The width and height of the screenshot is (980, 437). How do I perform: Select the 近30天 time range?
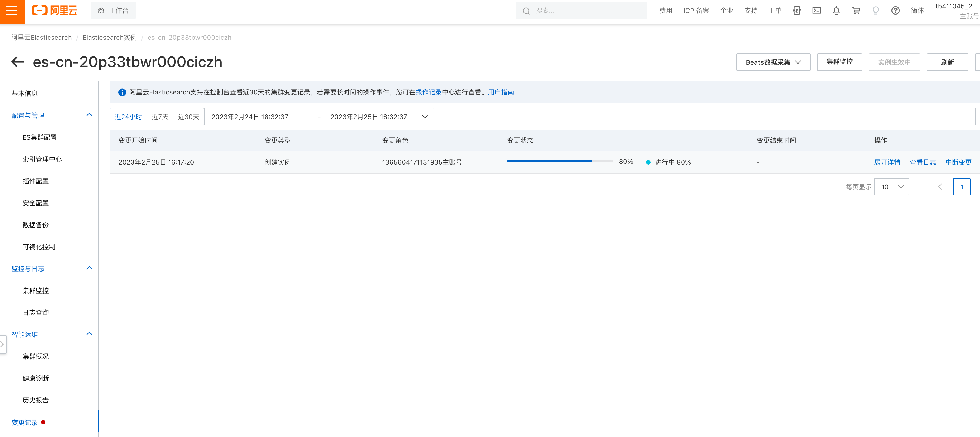188,117
